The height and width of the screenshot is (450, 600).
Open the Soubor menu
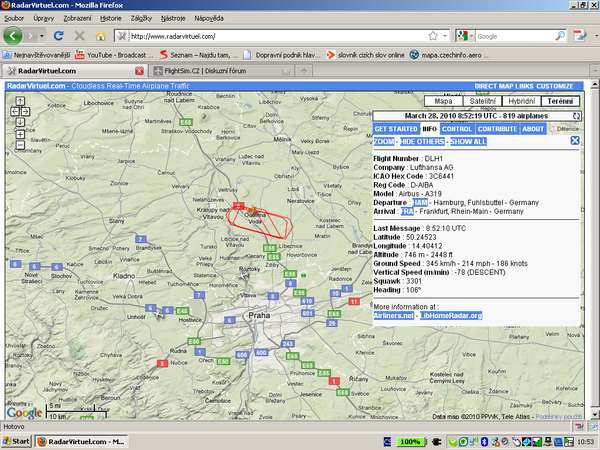[14, 18]
